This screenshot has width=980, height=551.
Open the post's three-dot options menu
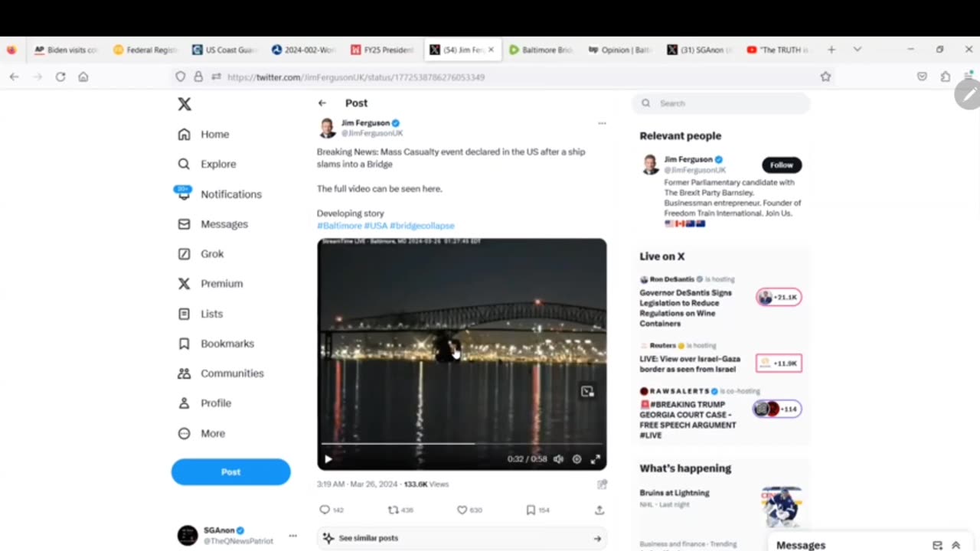602,123
